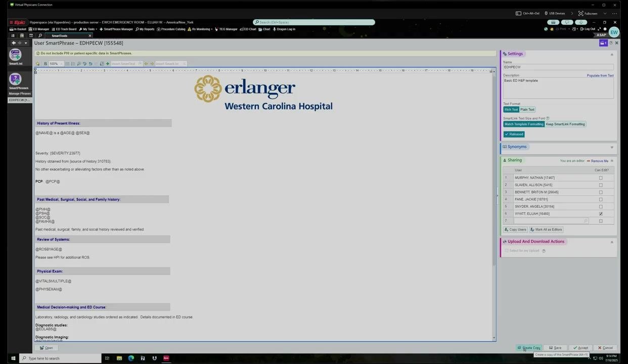Open Chart activity
628x364 pixels.
265,29
